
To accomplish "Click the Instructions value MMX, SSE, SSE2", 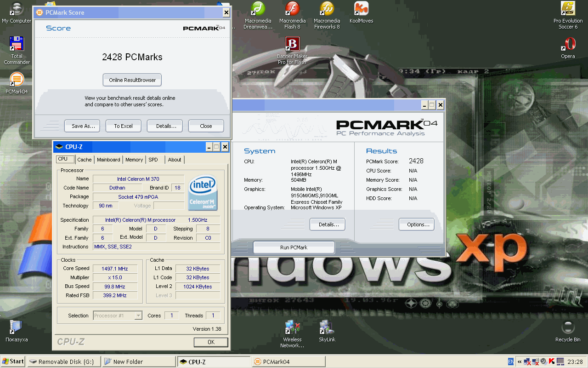I will [157, 247].
